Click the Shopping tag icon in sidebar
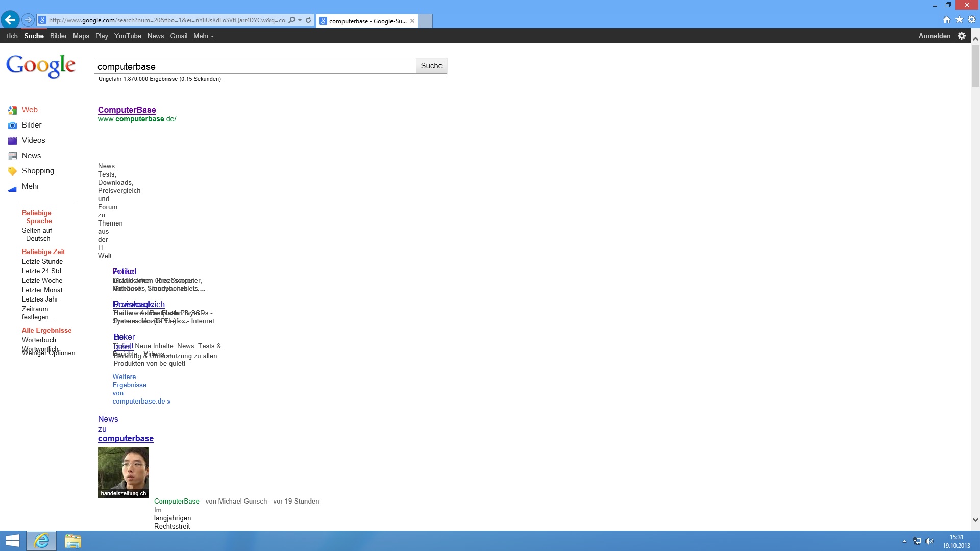The width and height of the screenshot is (980, 551). [x=13, y=171]
